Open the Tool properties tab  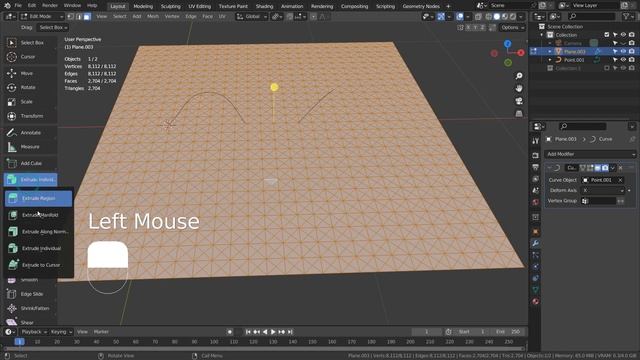click(536, 141)
